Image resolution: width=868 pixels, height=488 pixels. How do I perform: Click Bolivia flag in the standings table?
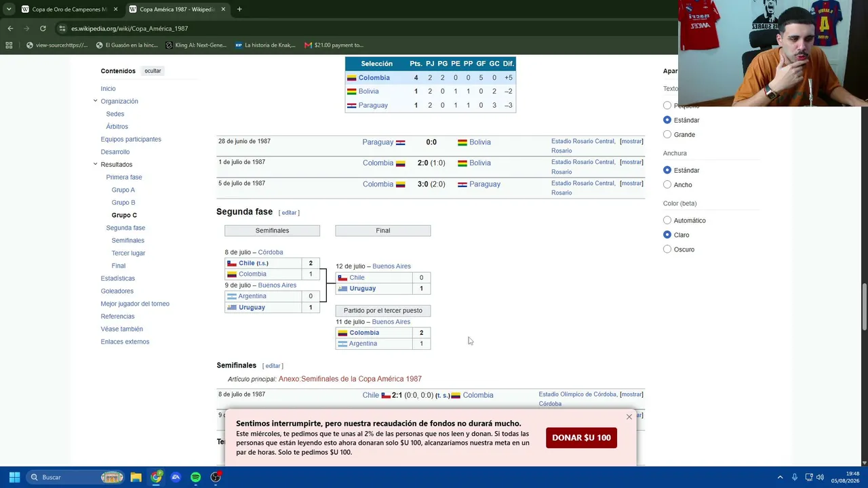(351, 91)
